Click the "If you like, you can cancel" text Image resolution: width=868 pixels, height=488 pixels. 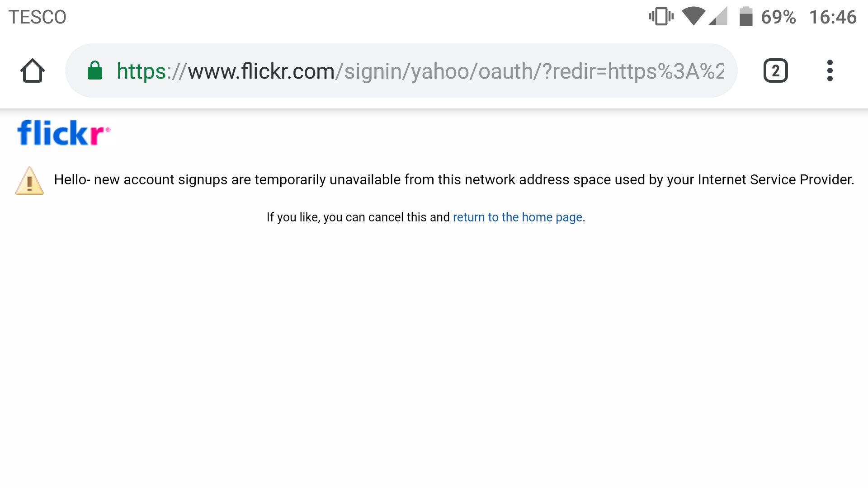point(358,217)
